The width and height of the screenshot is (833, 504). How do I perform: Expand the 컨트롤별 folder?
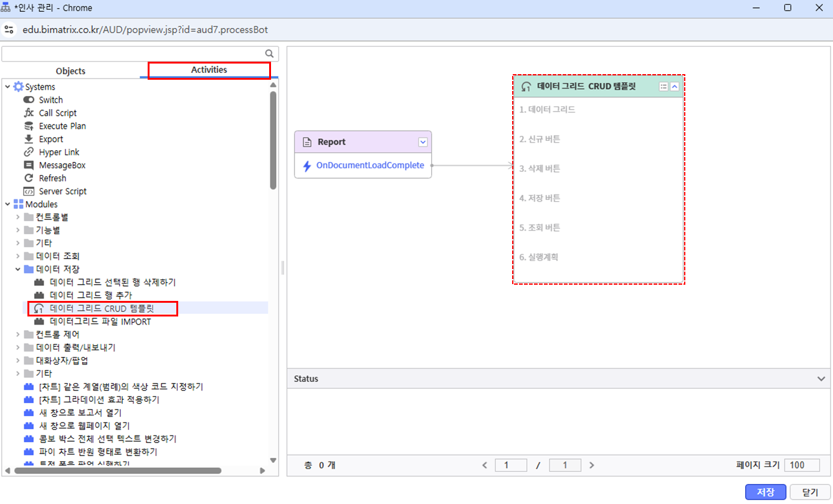coord(18,217)
